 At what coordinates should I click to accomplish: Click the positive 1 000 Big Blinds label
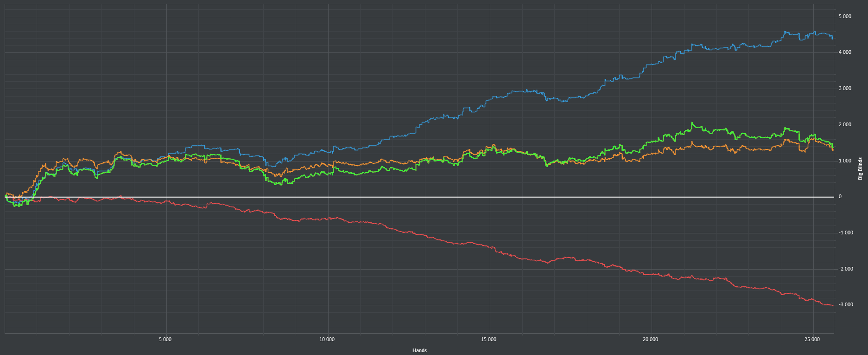[x=845, y=161]
